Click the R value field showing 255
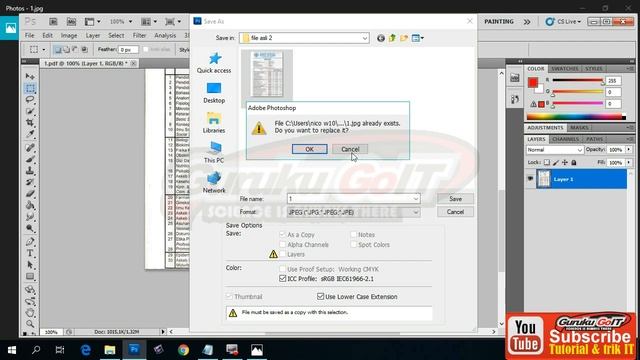Viewport: 640px width, 360px height. [x=613, y=81]
